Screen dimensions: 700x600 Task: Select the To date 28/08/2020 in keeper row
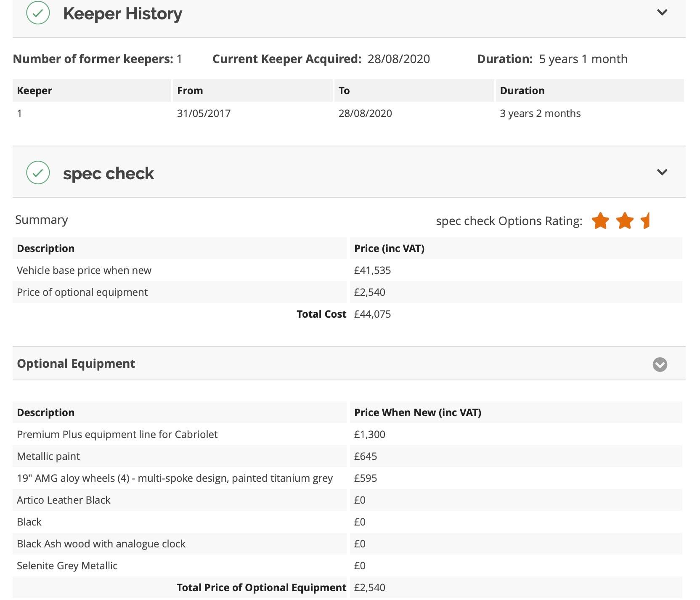(365, 113)
